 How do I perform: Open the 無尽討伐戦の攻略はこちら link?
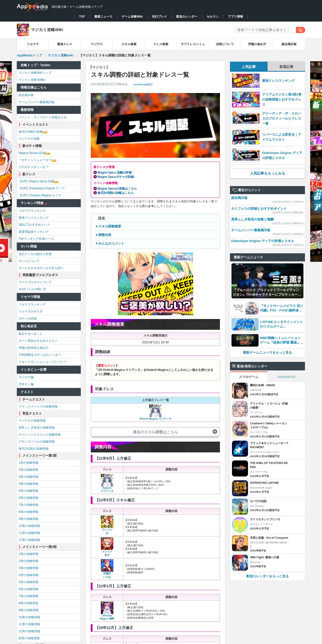point(115,193)
